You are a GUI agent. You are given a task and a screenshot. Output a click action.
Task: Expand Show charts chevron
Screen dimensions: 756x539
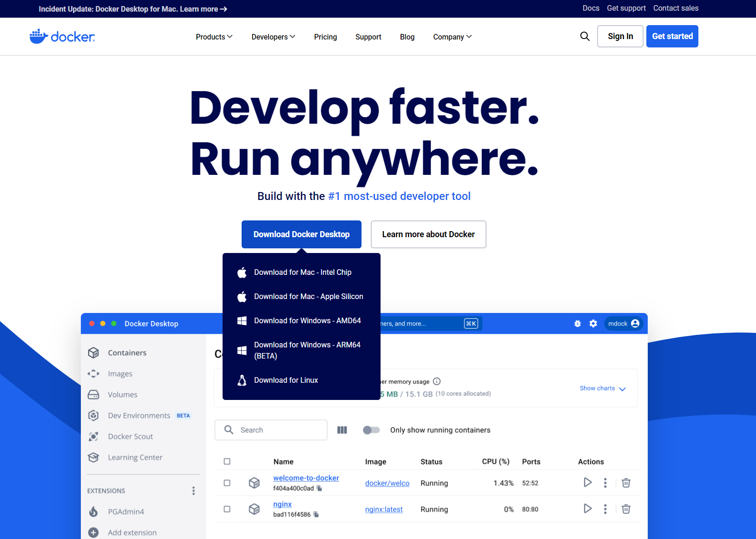click(623, 389)
